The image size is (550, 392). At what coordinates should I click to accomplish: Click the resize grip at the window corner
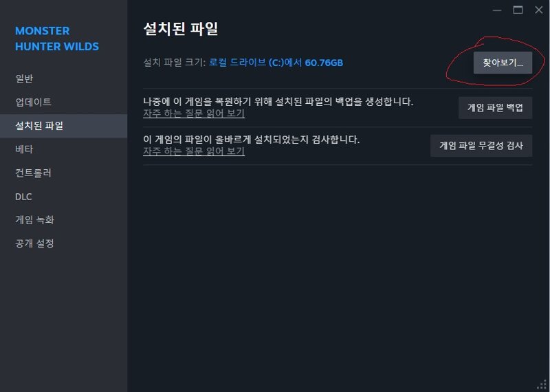[x=542, y=384]
